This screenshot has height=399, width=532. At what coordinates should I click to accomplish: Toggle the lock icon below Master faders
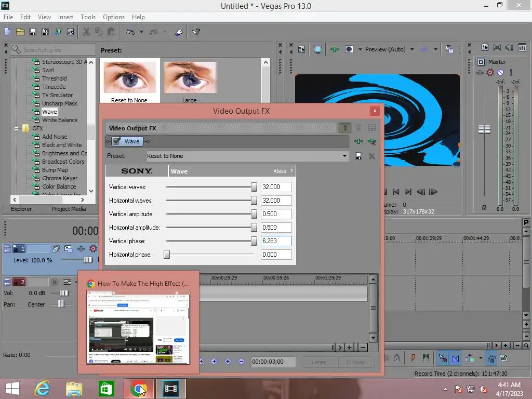point(484,207)
